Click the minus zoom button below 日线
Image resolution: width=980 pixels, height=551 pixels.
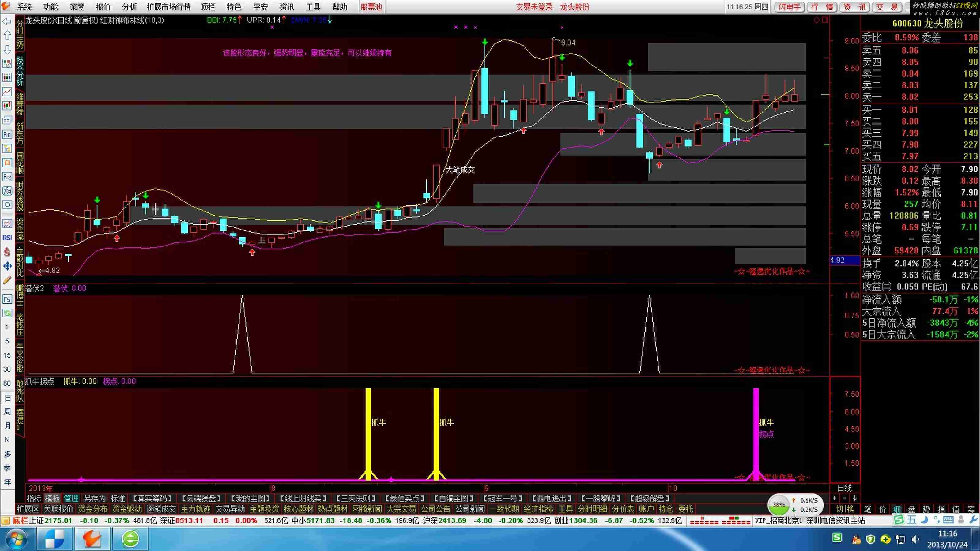(844, 498)
